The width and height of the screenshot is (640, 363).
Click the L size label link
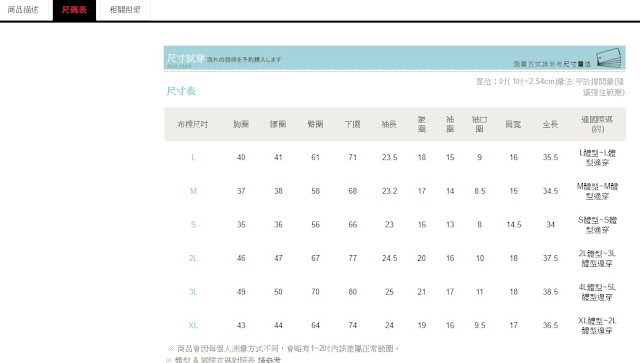[x=193, y=157]
